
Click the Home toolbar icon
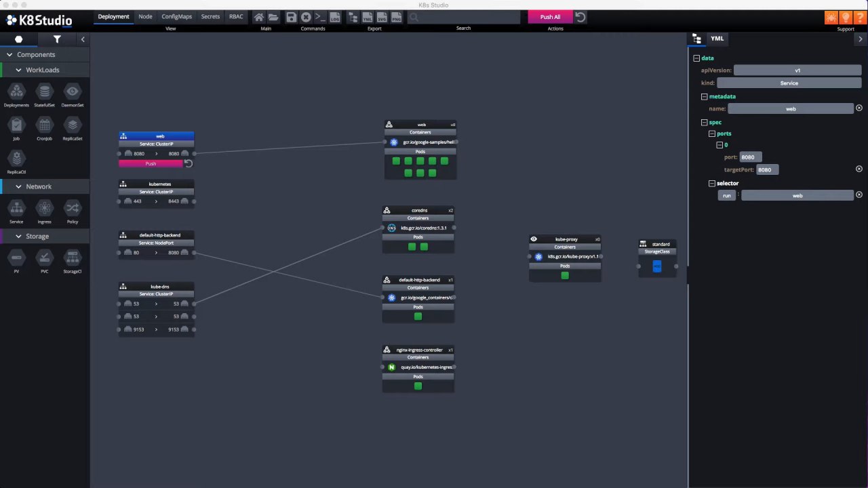coord(259,17)
